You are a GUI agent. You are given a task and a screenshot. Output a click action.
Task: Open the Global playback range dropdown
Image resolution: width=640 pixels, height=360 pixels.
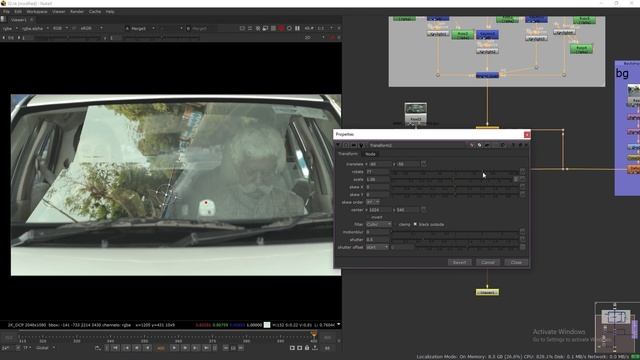click(45, 348)
